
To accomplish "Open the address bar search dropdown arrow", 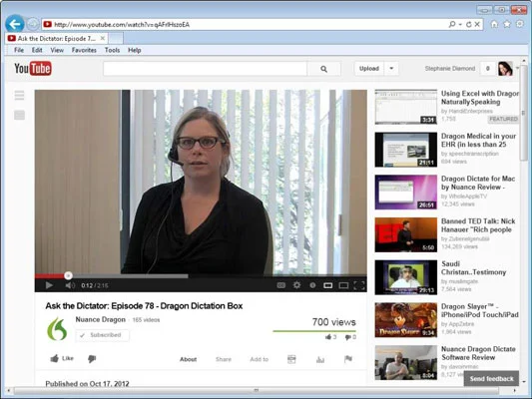I will coord(460,24).
